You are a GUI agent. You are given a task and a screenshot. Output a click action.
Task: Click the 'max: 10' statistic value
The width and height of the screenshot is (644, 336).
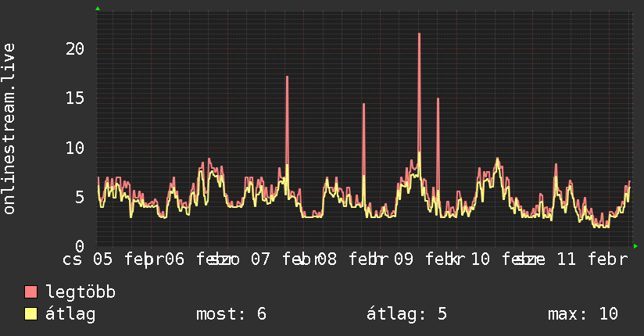click(x=583, y=314)
